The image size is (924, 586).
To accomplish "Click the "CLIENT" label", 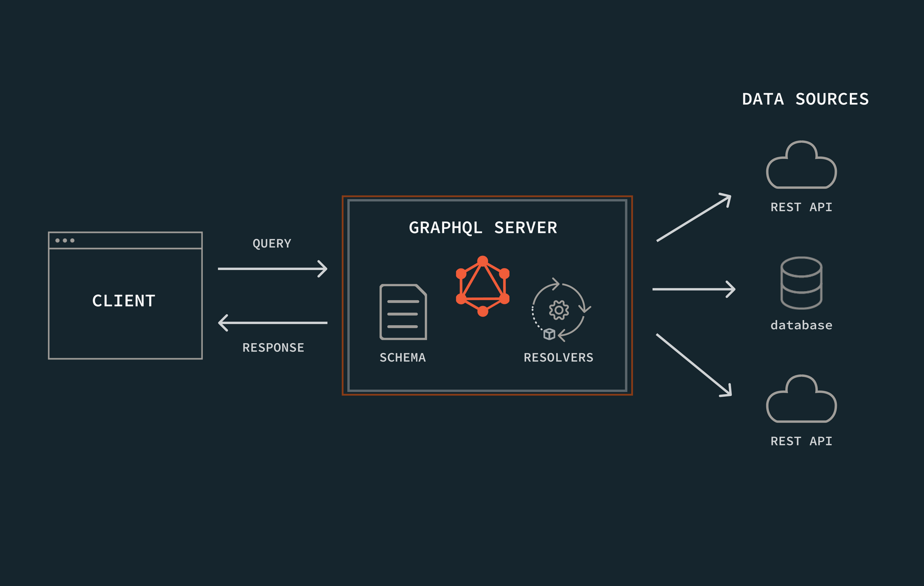I will [124, 301].
